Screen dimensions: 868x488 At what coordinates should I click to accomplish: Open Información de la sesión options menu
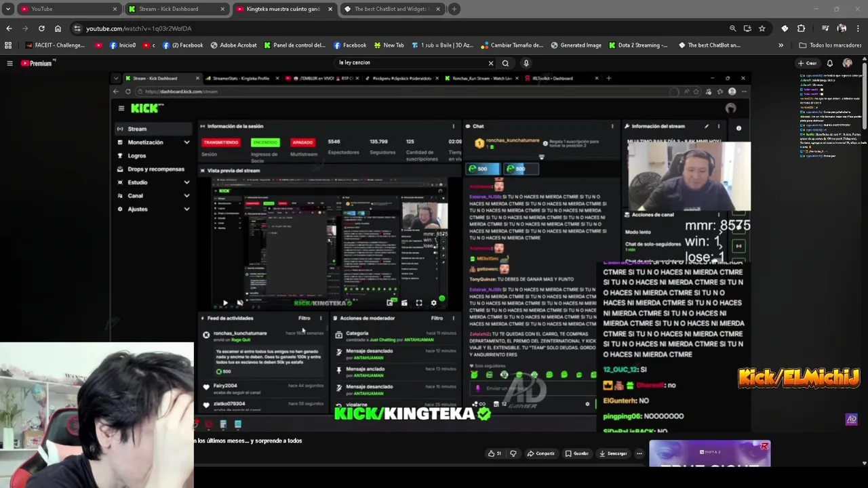[x=454, y=126]
